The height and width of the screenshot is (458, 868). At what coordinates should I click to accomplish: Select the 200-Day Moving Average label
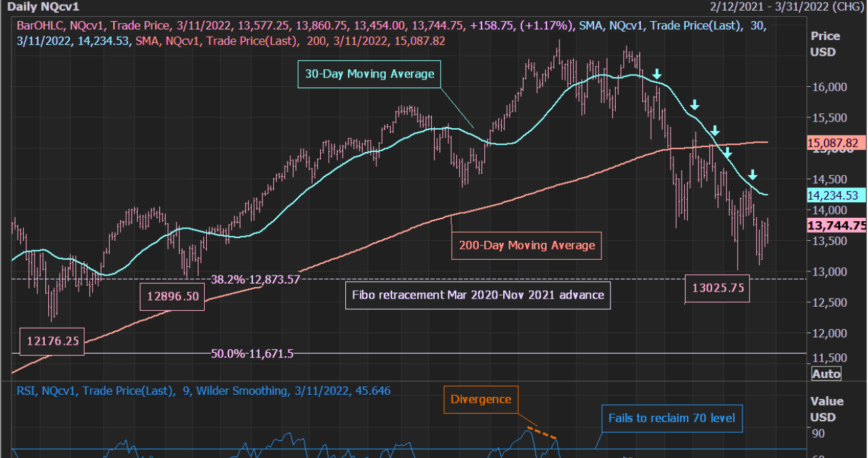coord(526,246)
